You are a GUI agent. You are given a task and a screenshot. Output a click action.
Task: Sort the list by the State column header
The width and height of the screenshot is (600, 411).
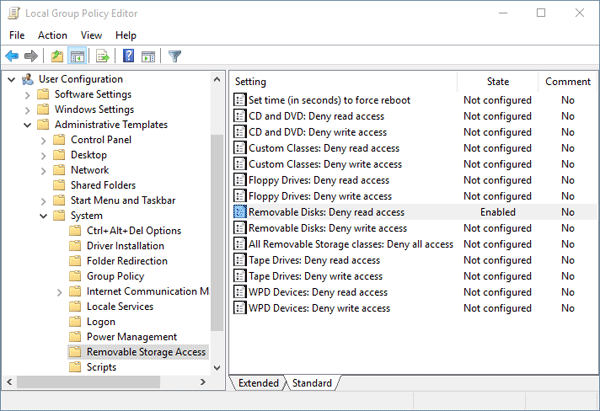tap(497, 81)
